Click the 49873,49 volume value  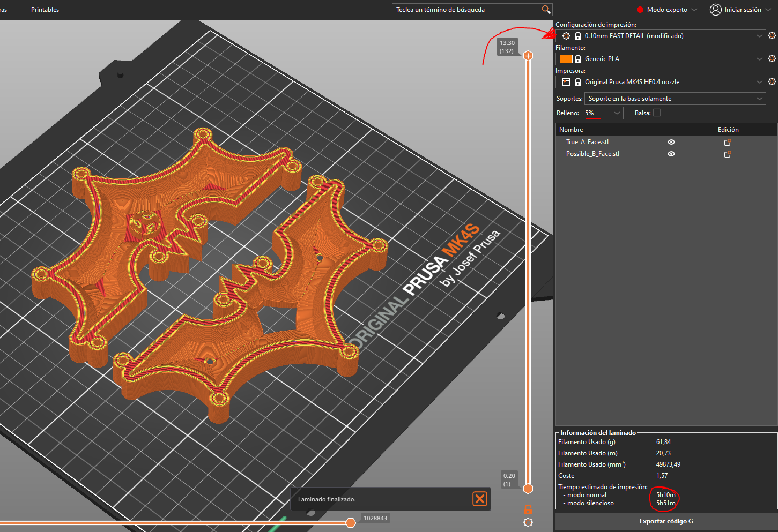(x=668, y=464)
